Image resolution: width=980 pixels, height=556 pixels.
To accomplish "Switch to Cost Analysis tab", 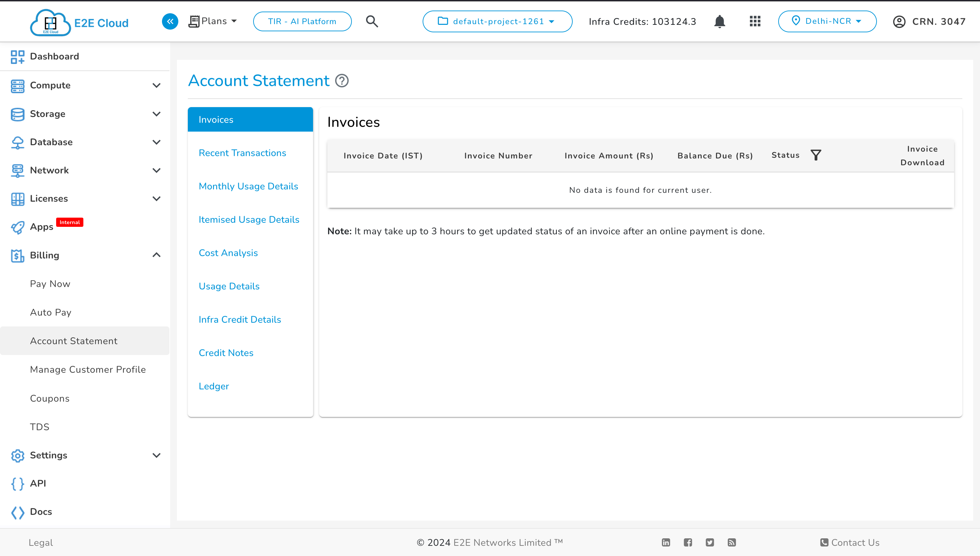I will click(x=228, y=253).
